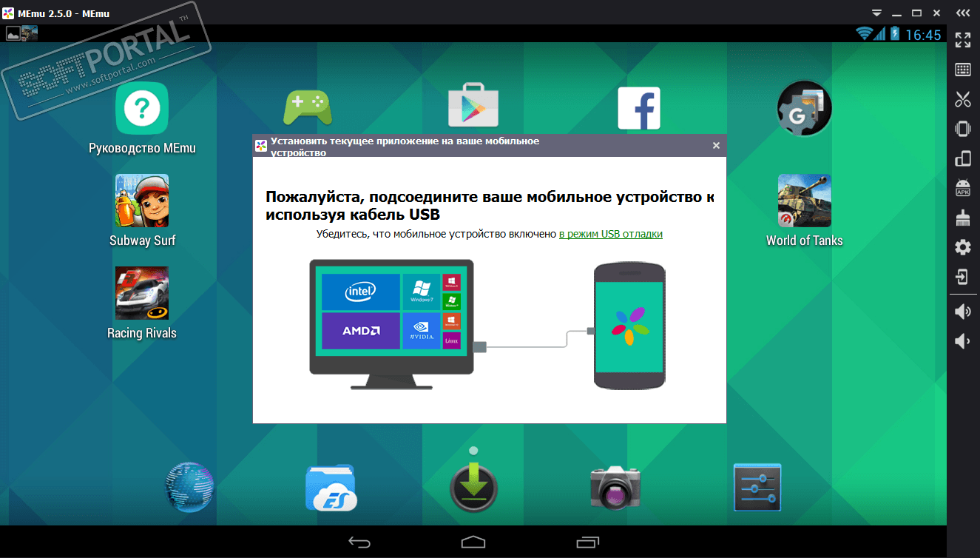Open the green Downloads arrow app

click(x=473, y=488)
